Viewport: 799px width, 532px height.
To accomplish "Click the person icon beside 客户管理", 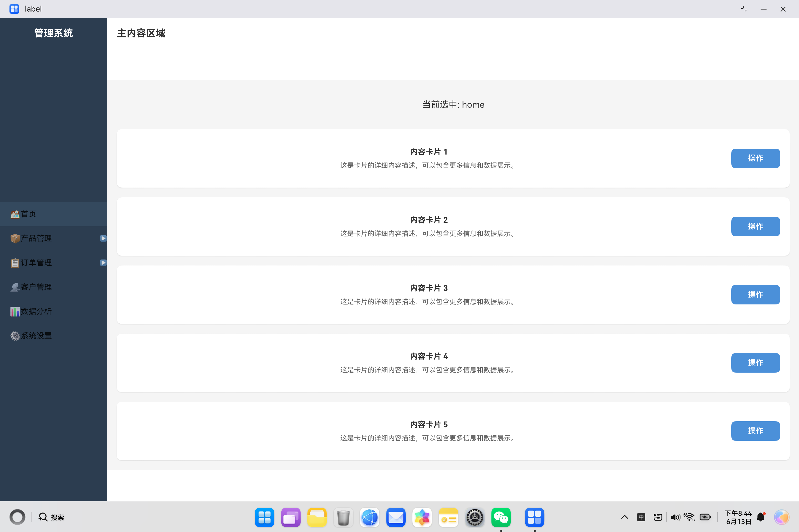I will coord(15,287).
